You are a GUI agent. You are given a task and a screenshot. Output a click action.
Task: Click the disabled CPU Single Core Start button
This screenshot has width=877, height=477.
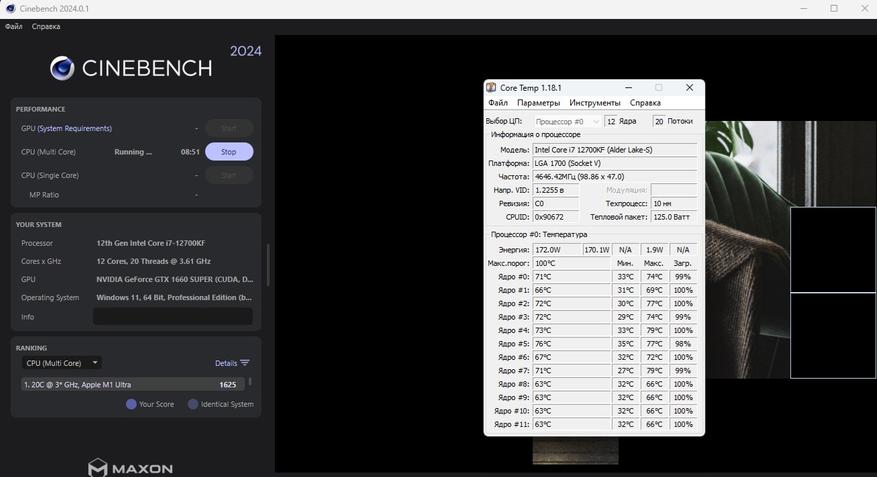pyautogui.click(x=229, y=175)
